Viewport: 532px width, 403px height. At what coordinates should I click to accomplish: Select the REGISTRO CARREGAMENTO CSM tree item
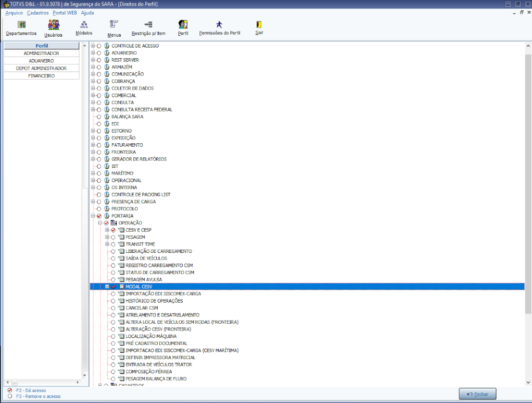159,266
